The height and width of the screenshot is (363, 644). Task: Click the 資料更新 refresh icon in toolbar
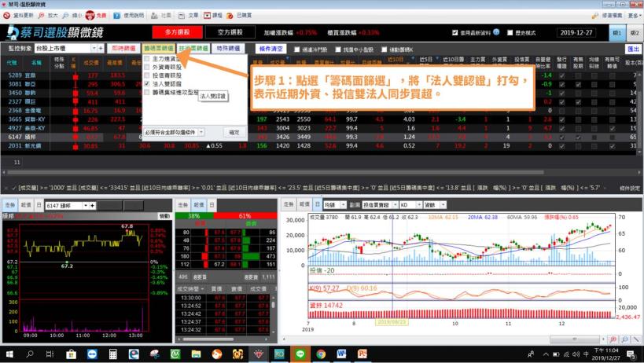point(6,16)
